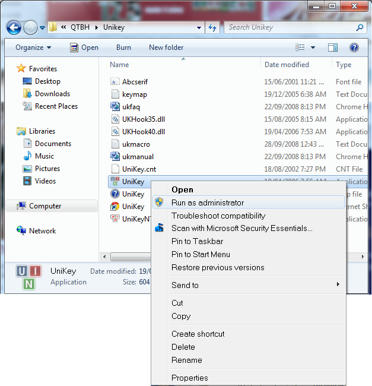This screenshot has width=372, height=386.
Task: Choose Pin to Taskbar
Action: (248, 241)
